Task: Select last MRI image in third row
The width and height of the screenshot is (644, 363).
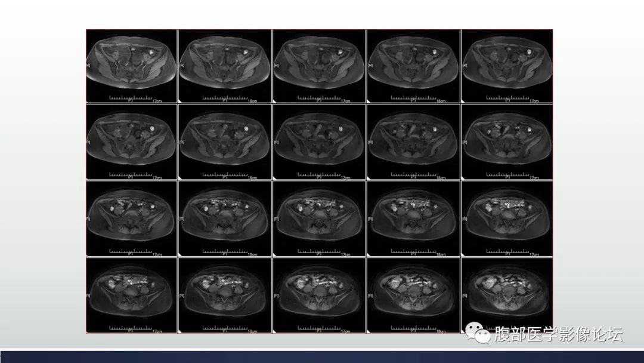Action: 506,219
